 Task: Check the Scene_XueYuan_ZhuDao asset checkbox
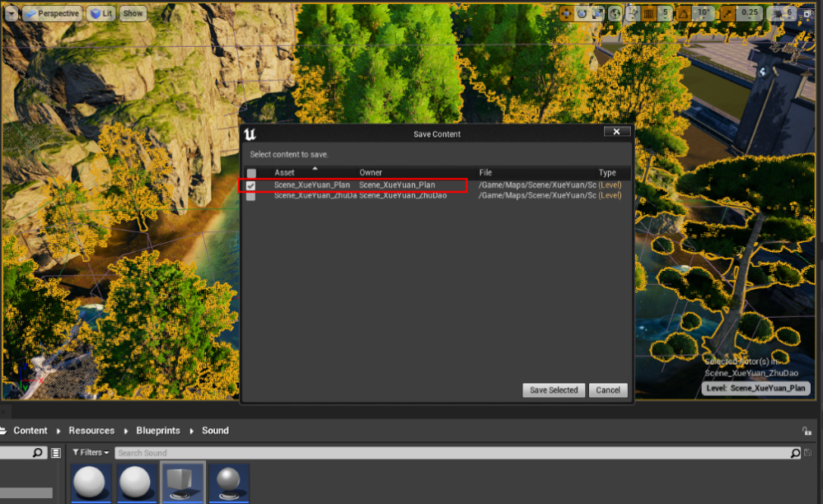[251, 196]
